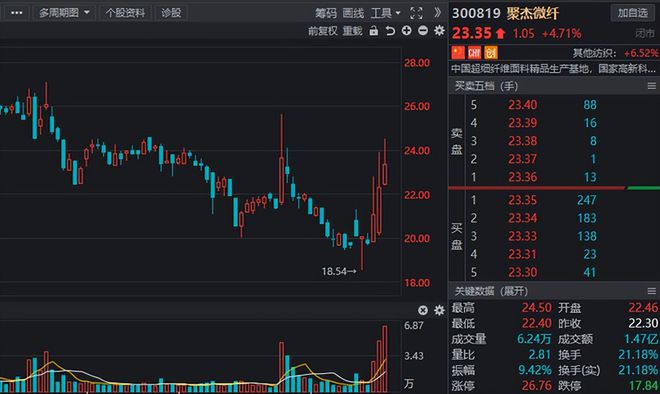Expand the 工具 dropdown
The width and height of the screenshot is (660, 394).
tap(385, 13)
